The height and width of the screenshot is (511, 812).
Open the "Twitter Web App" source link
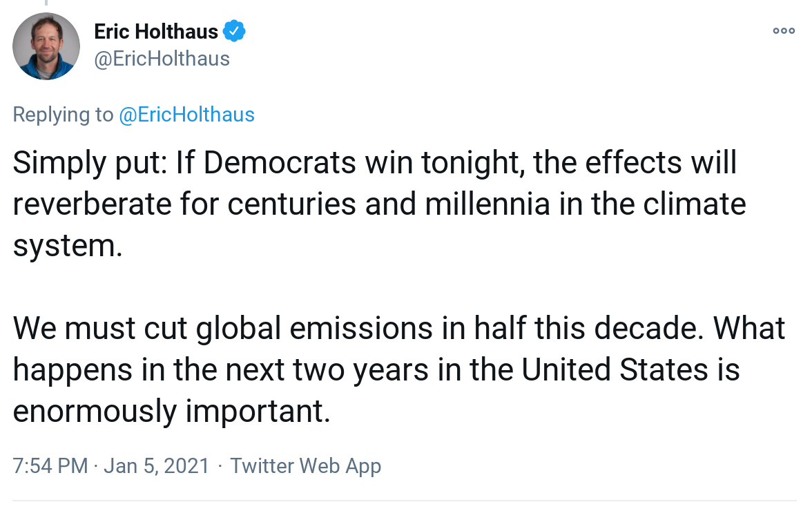[x=305, y=465]
